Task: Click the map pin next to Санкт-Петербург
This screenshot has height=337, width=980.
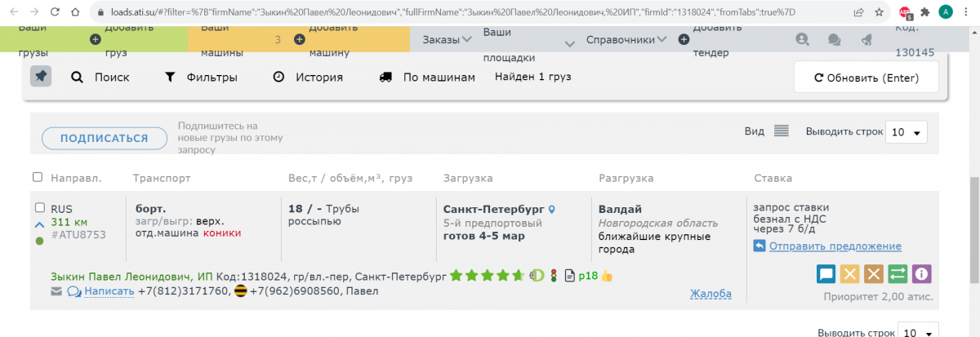Action: [x=551, y=209]
